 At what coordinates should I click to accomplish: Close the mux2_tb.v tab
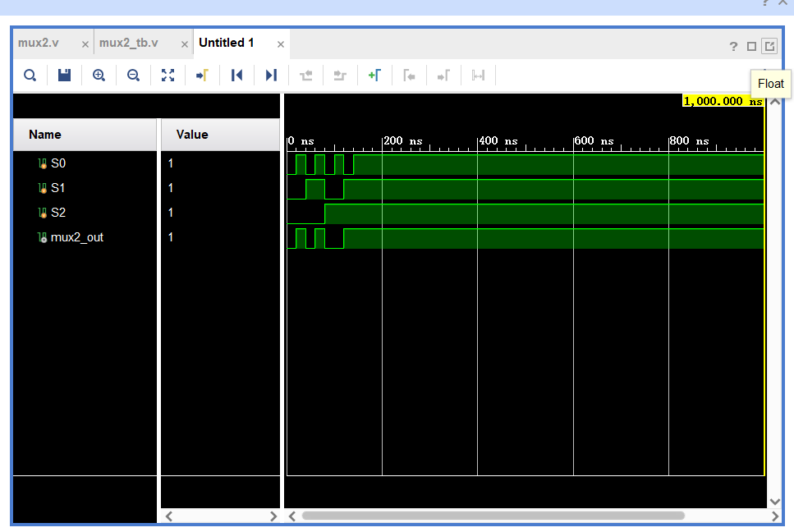pos(184,44)
